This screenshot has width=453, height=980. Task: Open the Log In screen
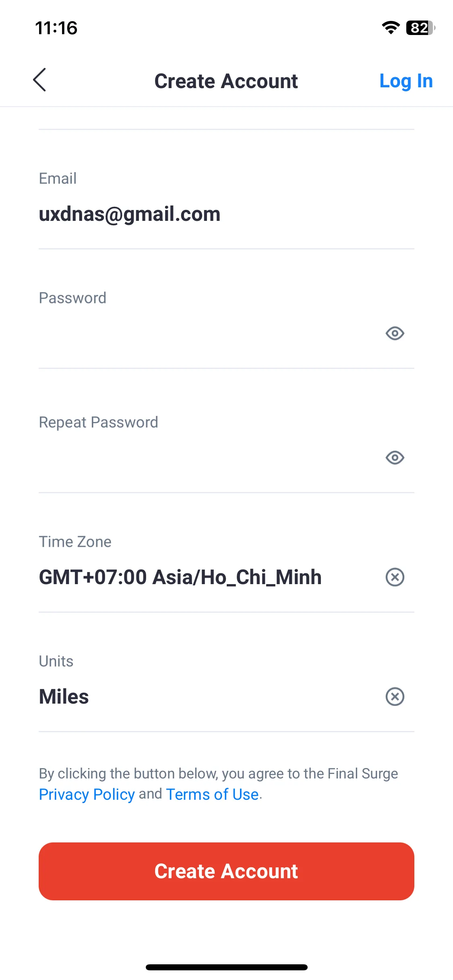406,81
